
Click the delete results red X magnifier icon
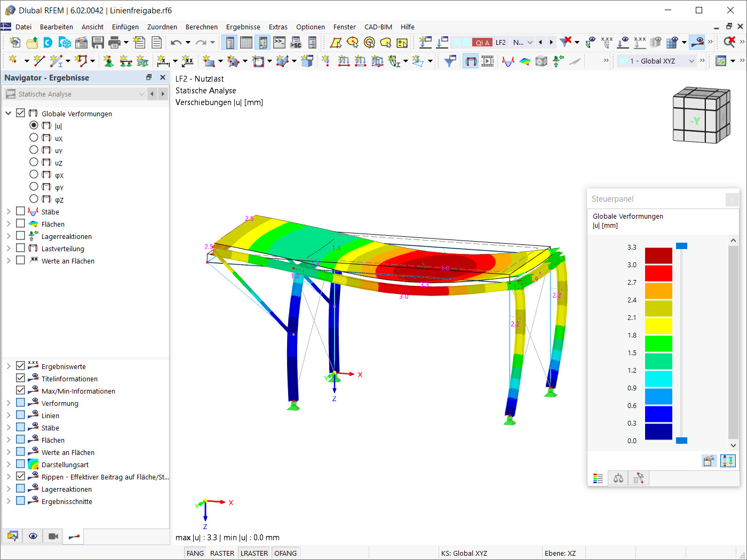pyautogui.click(x=729, y=43)
